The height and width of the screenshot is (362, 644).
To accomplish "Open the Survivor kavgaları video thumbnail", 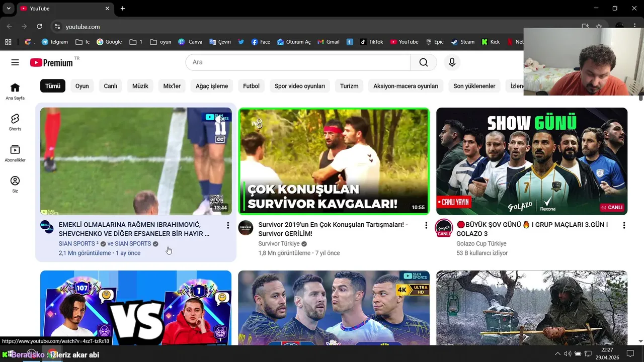I will coord(334,161).
